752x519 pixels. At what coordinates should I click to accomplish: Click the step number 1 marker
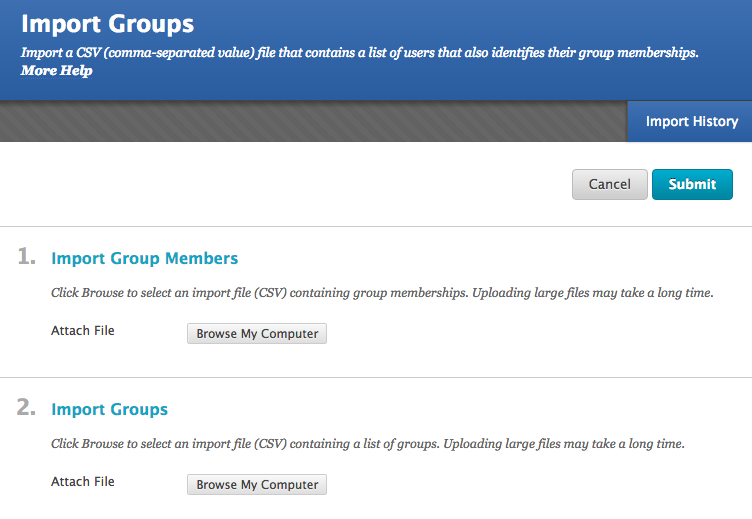click(x=26, y=256)
